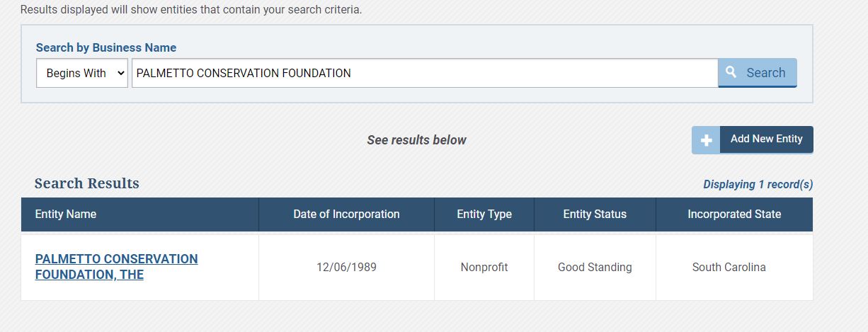Image resolution: width=868 pixels, height=332 pixels.
Task: Click the Nonprofit entity type cell
Action: pos(484,268)
